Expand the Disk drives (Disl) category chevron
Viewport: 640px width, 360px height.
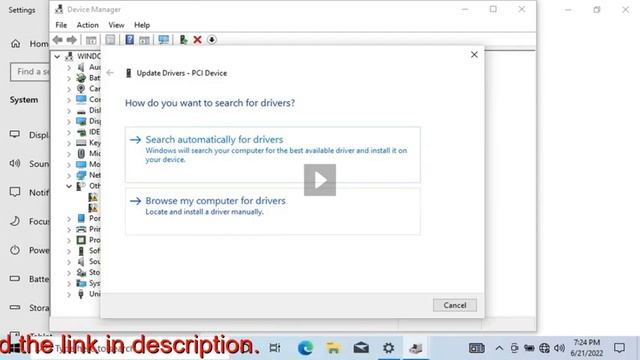[x=69, y=110]
